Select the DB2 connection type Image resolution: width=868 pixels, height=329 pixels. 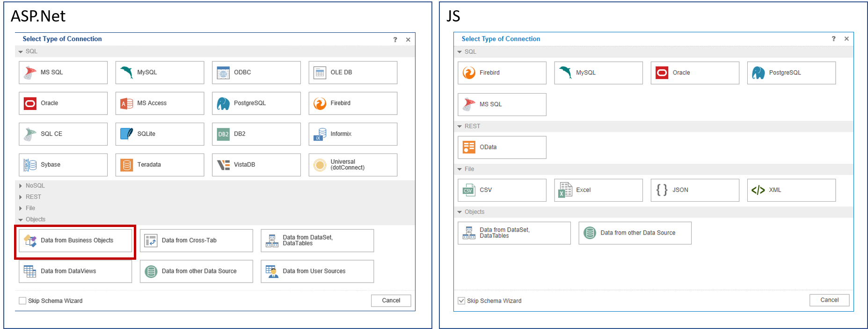pos(256,134)
